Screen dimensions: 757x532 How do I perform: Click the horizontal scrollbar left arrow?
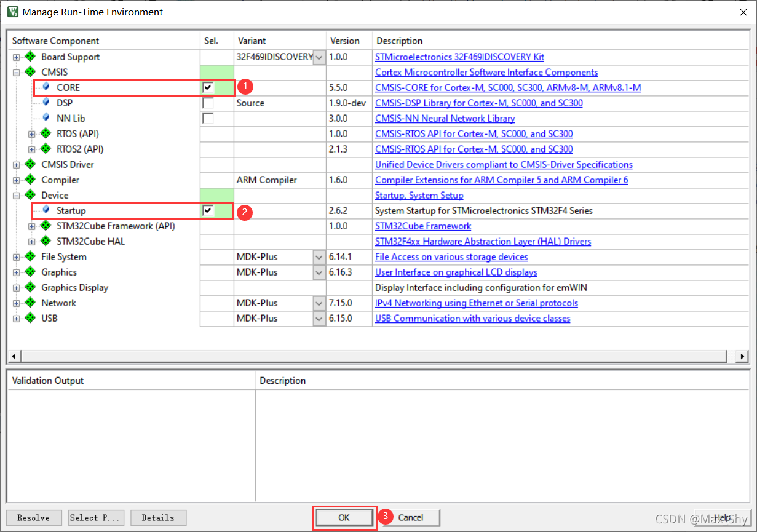[14, 357]
